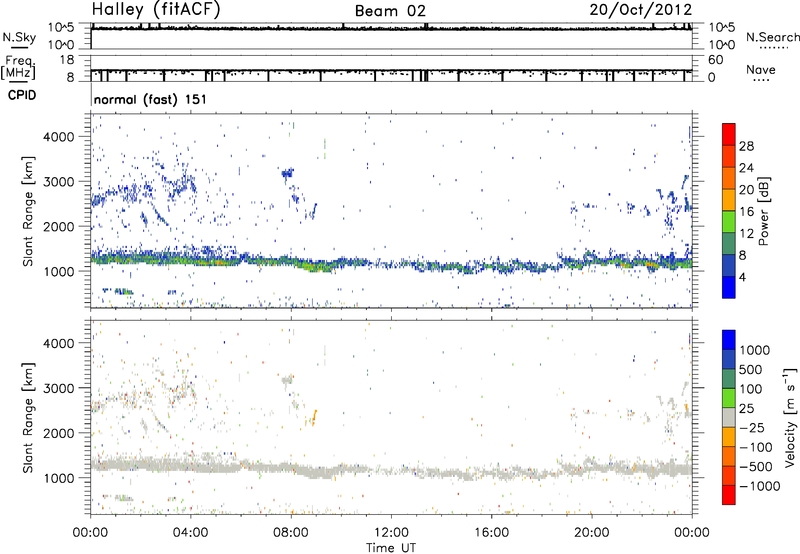Click the '60' label on Nave axis
This screenshot has width=800, height=554.
[x=716, y=60]
